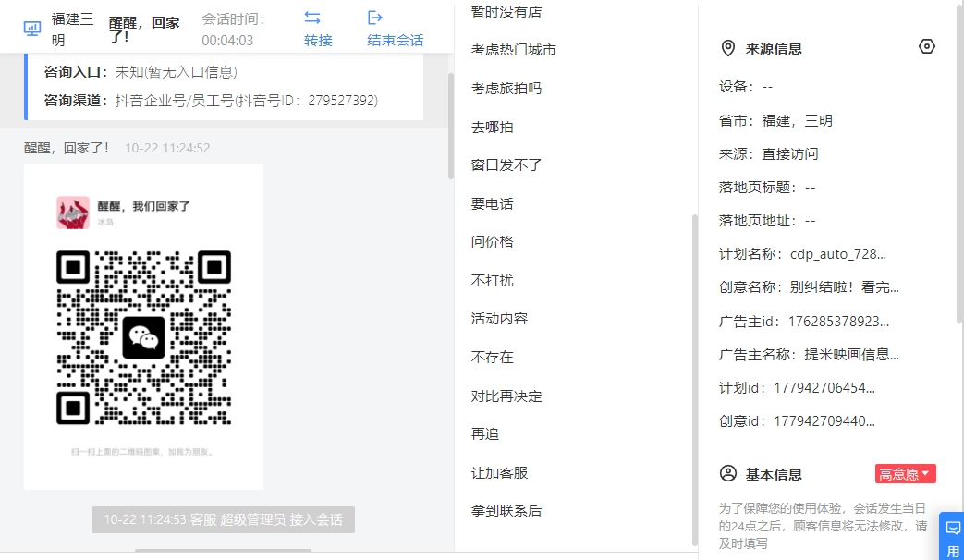Click the hexagon settings icon in 来源信息
Screen dimensions: 964x560
pos(926,47)
